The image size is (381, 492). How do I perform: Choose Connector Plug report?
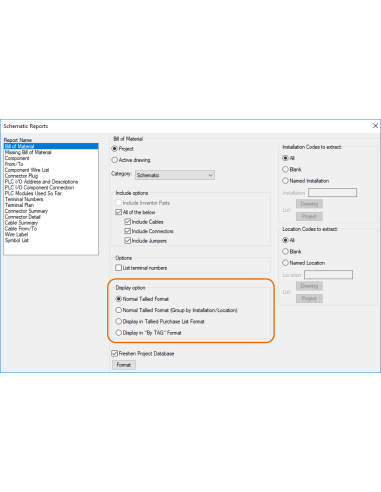click(x=21, y=176)
